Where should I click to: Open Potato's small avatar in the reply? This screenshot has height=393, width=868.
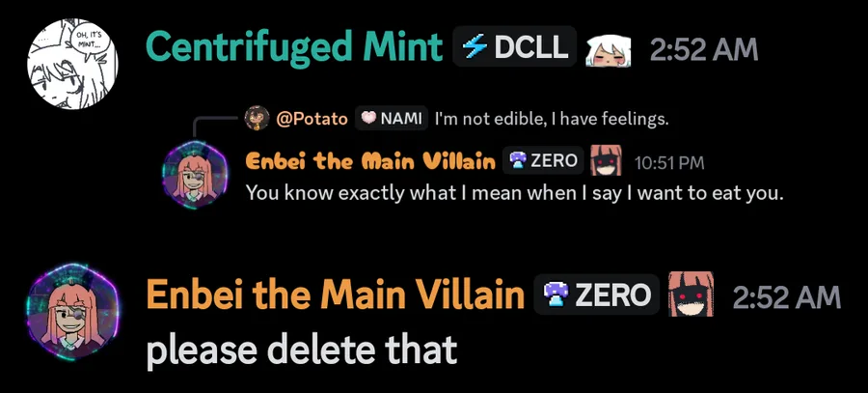click(x=257, y=118)
